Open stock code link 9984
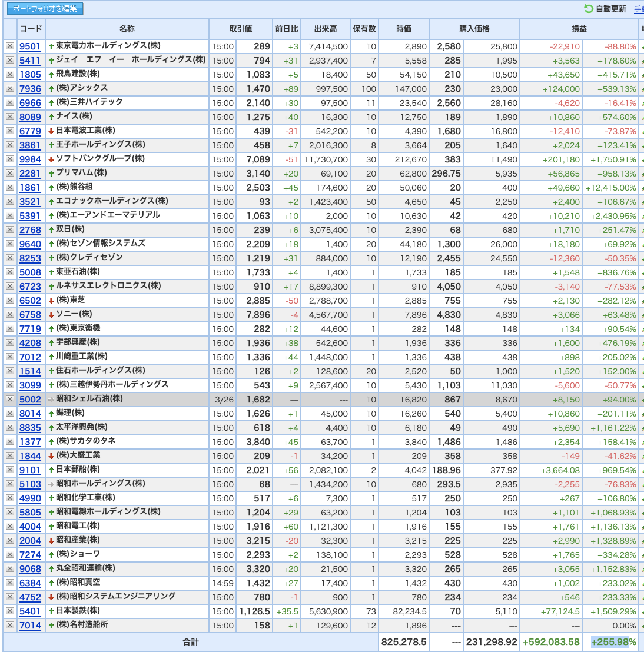Screen dimensions: 644x652 click(31, 159)
